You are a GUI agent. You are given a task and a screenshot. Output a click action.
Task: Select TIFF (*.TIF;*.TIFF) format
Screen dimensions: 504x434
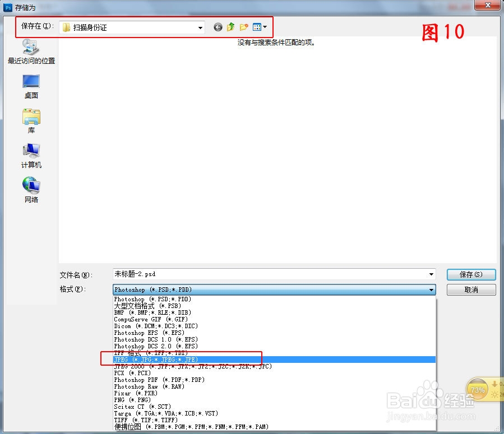point(275,420)
